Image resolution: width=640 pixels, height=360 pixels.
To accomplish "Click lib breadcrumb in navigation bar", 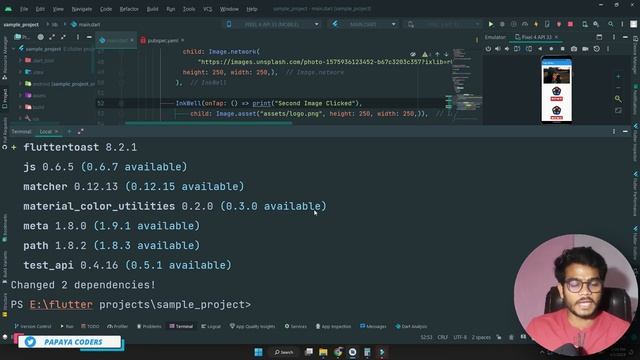I will 54,24.
